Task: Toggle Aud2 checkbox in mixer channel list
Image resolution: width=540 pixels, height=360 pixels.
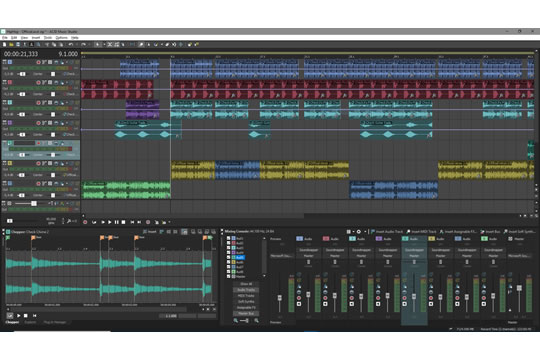Action: tap(228, 243)
